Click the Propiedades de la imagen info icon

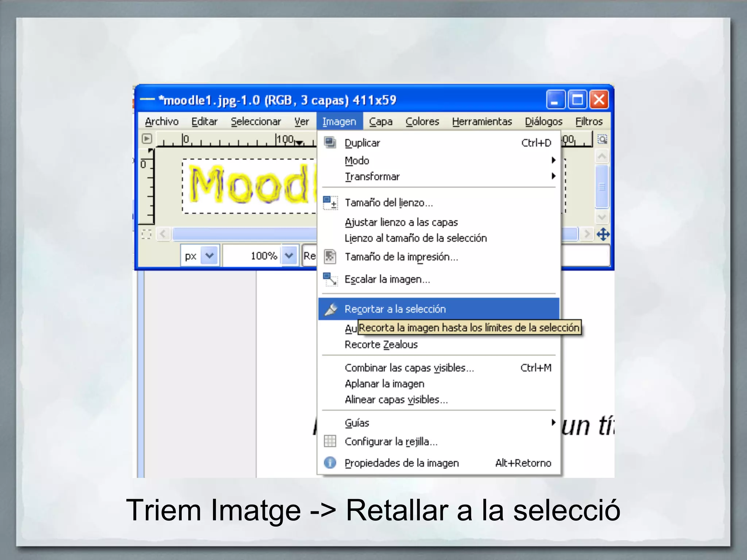pos(330,463)
